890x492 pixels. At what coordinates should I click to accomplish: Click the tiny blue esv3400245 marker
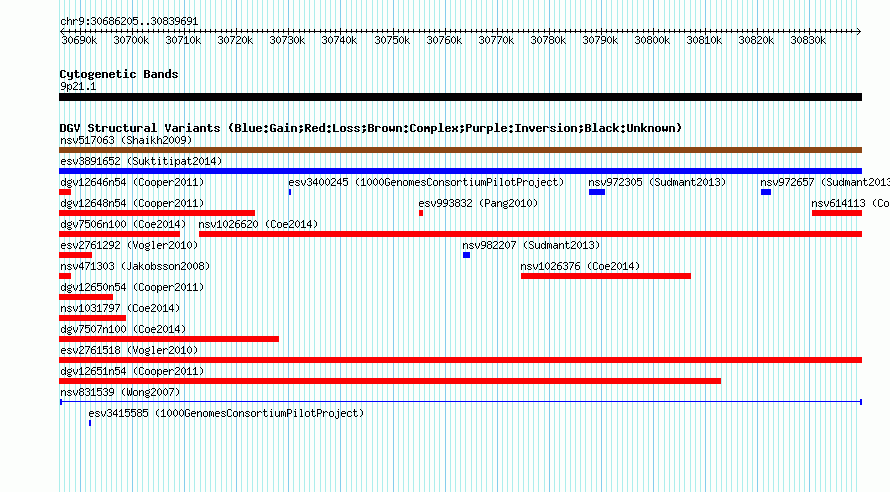tap(290, 192)
